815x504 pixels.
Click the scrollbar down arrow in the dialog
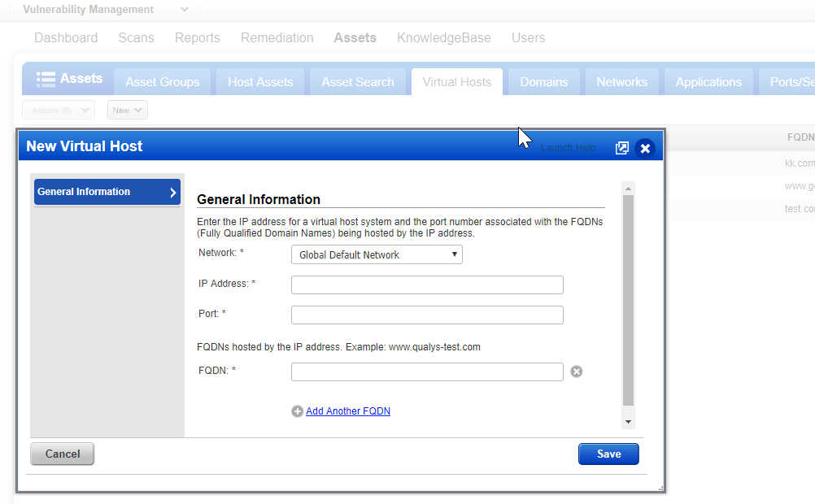click(x=628, y=421)
